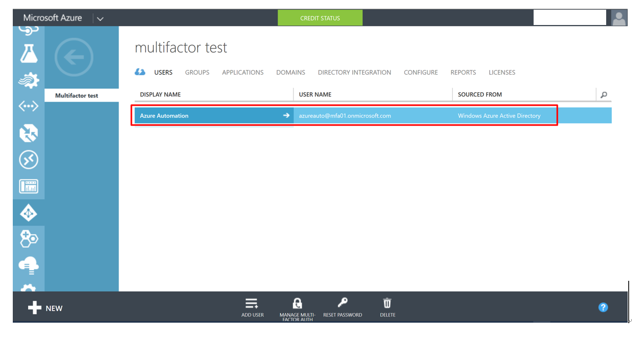This screenshot has height=339, width=644.
Task: Sort by Sourced From column header
Action: click(x=480, y=94)
